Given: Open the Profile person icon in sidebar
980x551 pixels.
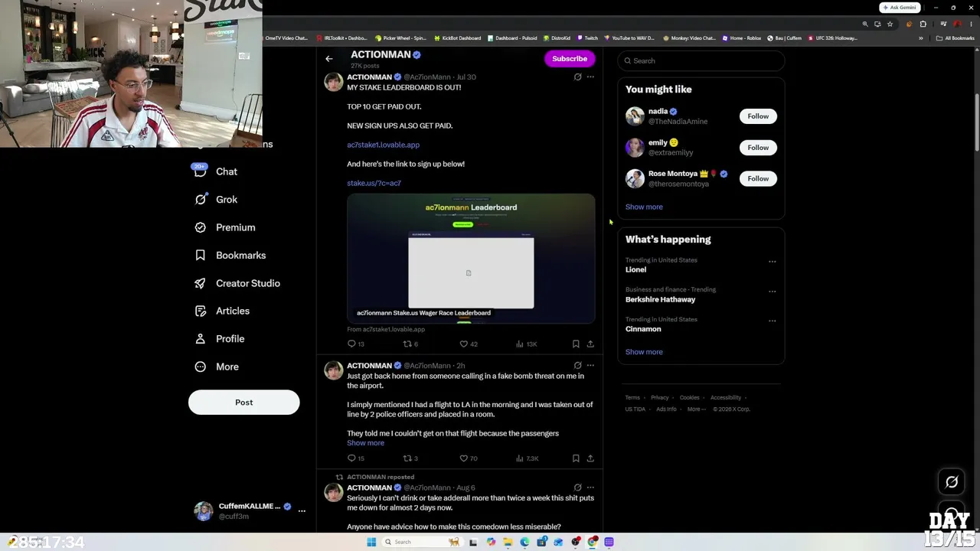Looking at the screenshot, I should click(201, 338).
